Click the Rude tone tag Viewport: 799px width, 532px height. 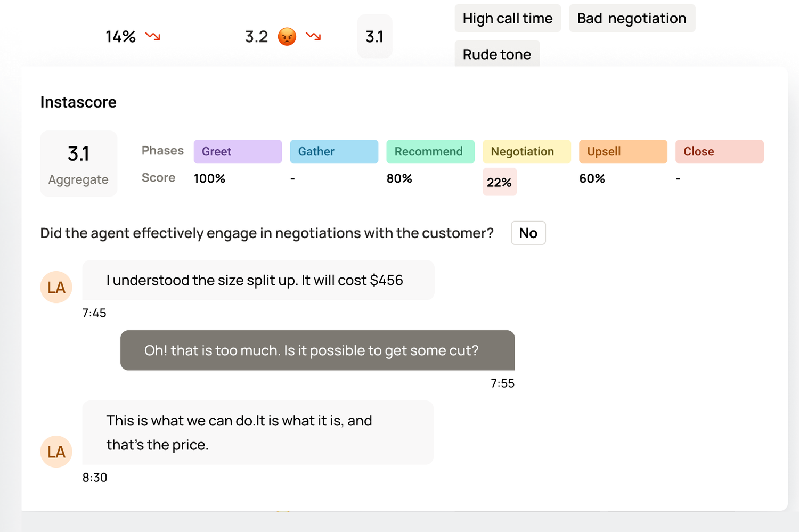coord(496,54)
